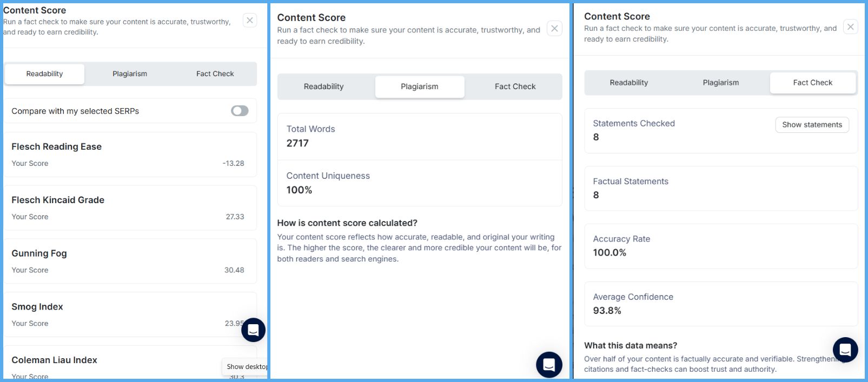Click the Average Confidence 93.8% card
The width and height of the screenshot is (868, 382).
click(720, 304)
